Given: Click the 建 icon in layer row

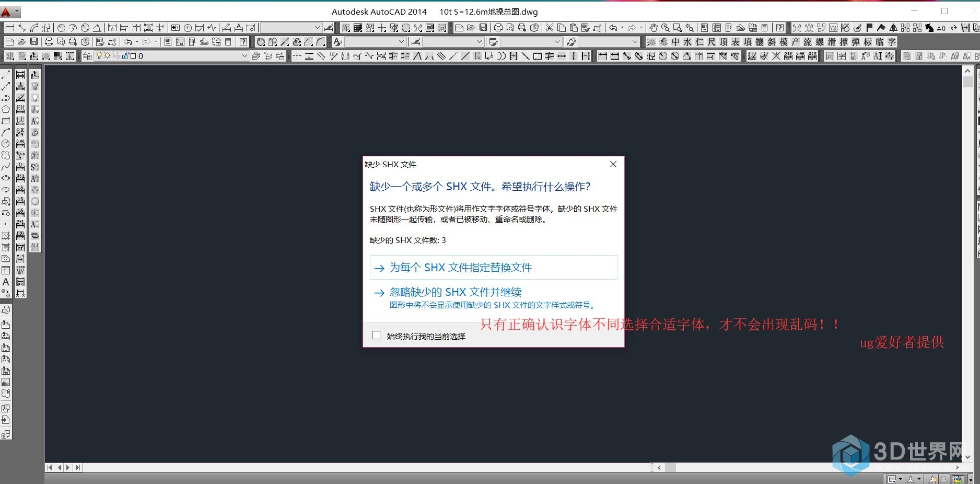Looking at the screenshot, I should coord(10,56).
